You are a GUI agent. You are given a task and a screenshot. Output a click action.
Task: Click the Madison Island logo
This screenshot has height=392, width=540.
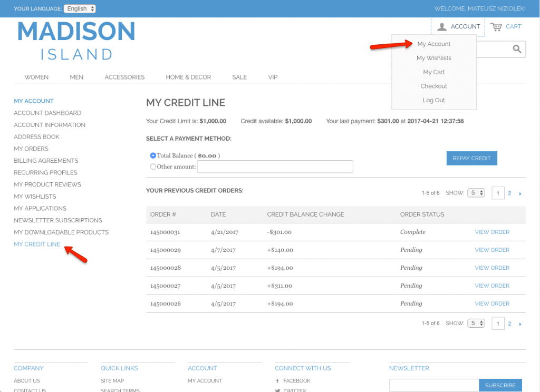click(76, 41)
